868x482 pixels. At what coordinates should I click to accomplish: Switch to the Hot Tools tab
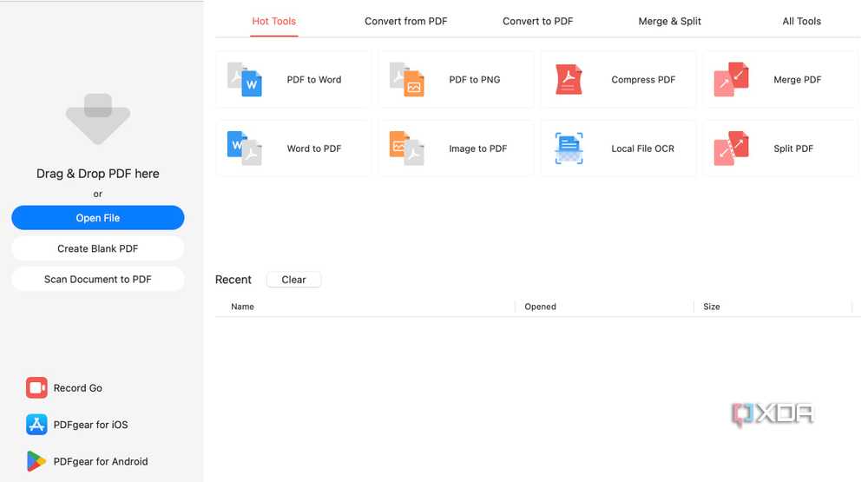[x=274, y=21]
